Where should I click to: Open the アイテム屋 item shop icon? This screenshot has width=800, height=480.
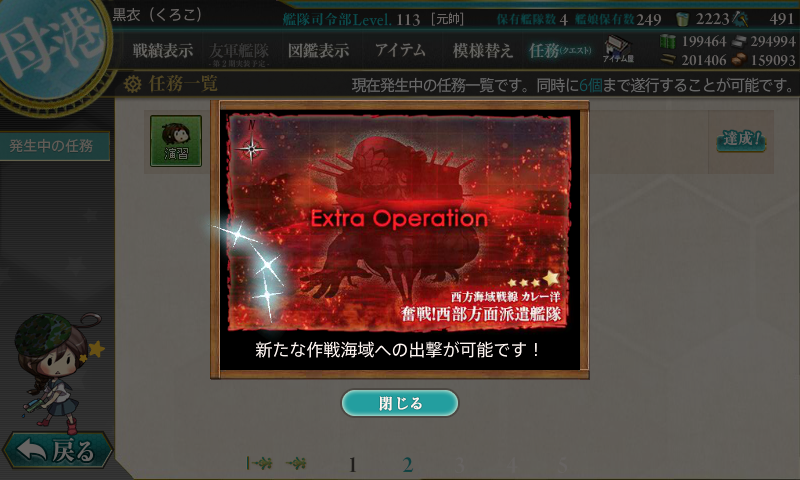[x=618, y=49]
